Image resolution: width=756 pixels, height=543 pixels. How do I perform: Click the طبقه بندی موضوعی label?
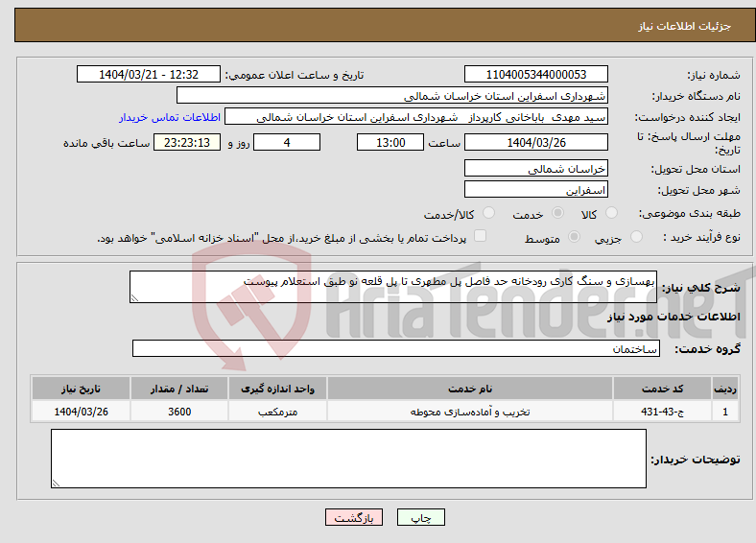[690, 213]
